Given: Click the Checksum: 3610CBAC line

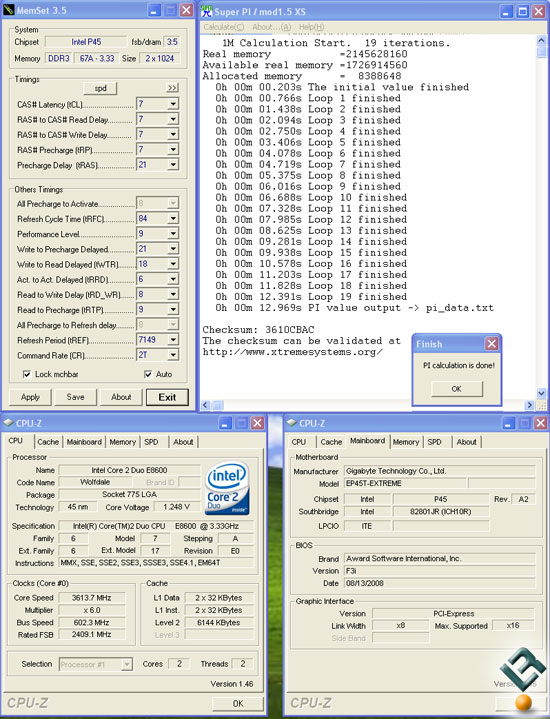Looking at the screenshot, I should click(x=258, y=330).
